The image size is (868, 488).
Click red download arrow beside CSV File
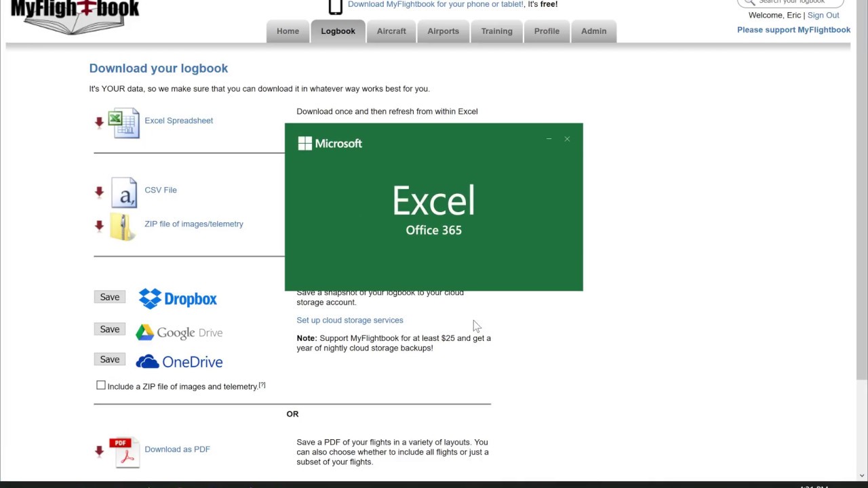pos(99,192)
